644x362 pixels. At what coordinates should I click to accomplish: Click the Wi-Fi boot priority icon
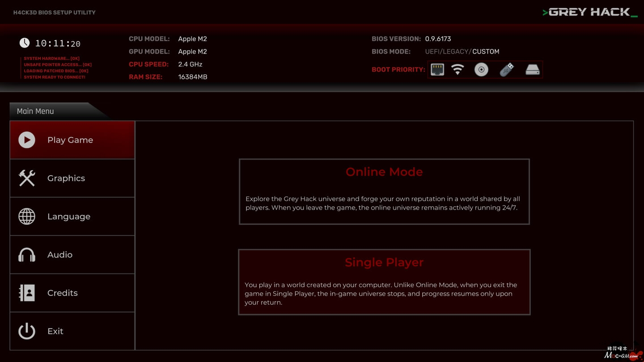(458, 69)
